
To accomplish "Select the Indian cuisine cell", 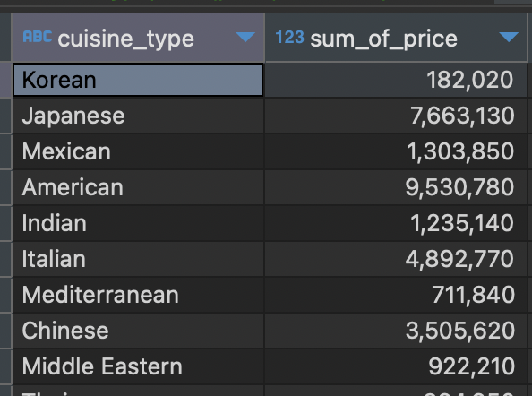I will 138,223.
